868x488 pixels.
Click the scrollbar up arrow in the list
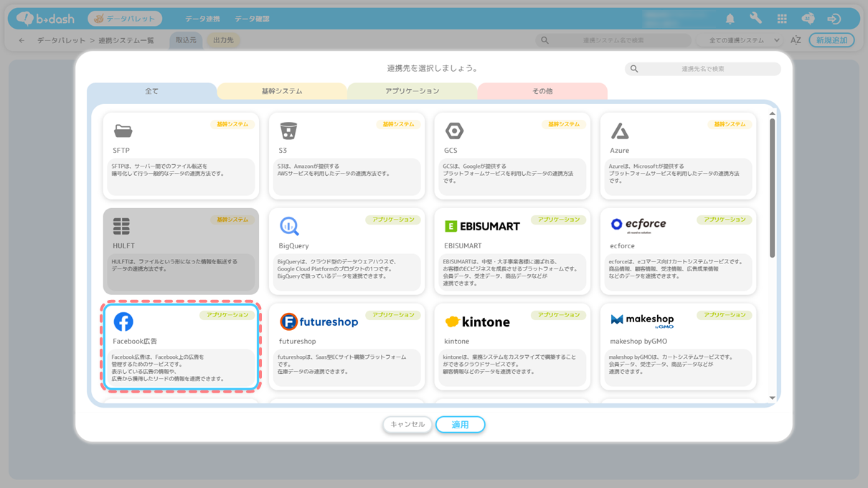[772, 113]
